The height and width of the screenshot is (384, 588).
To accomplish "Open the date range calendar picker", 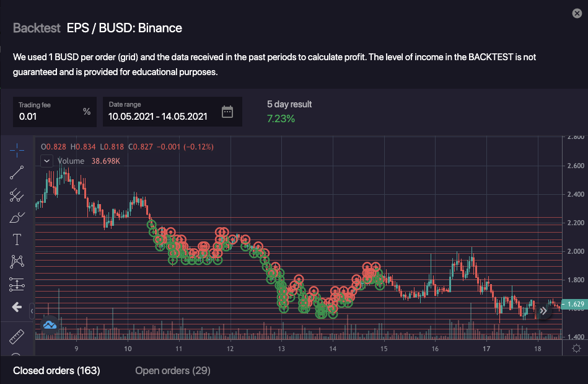I will (x=227, y=112).
